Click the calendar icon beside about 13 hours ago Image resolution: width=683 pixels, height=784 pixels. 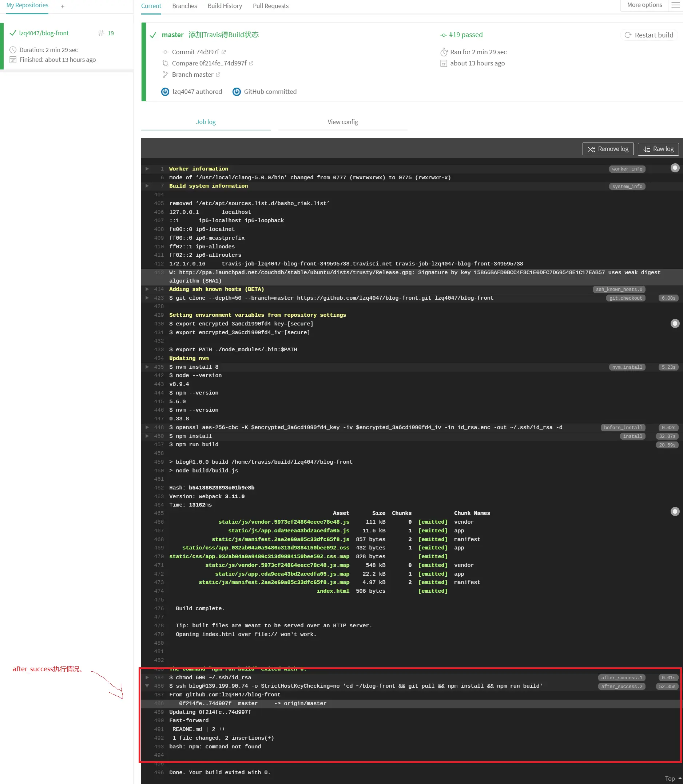(444, 64)
